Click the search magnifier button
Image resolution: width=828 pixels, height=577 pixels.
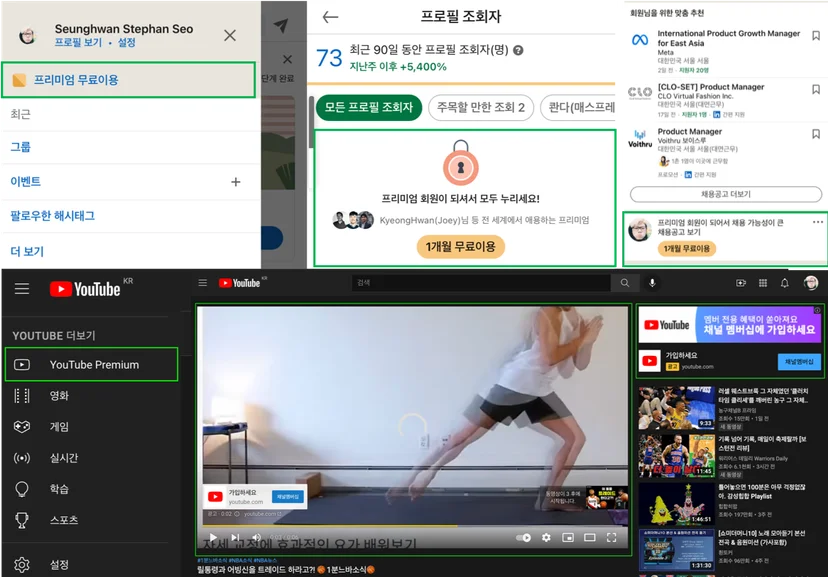[625, 283]
